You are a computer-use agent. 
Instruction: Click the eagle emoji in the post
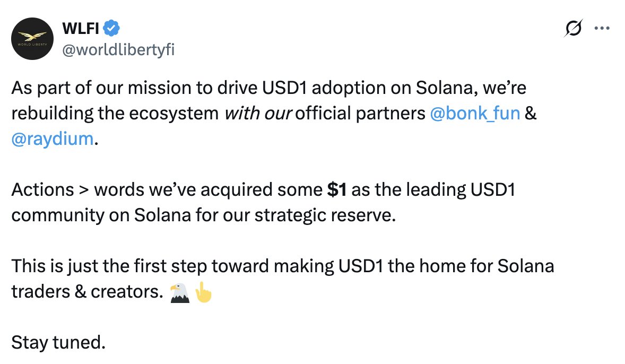[x=179, y=292]
